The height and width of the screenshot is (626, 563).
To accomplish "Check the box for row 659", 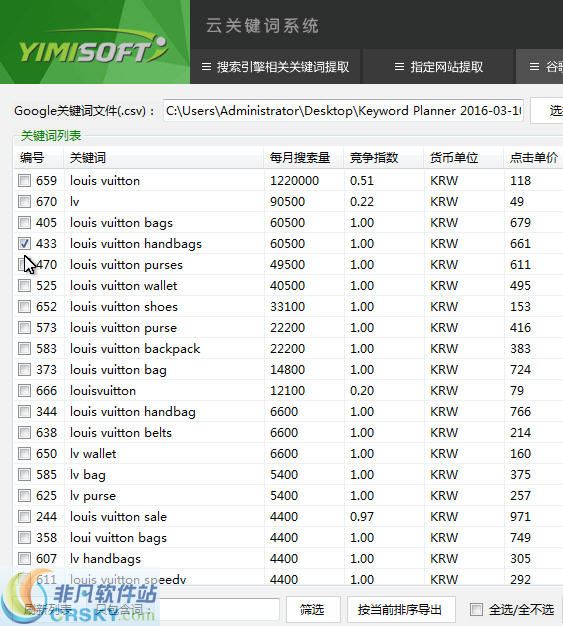I will coord(24,180).
